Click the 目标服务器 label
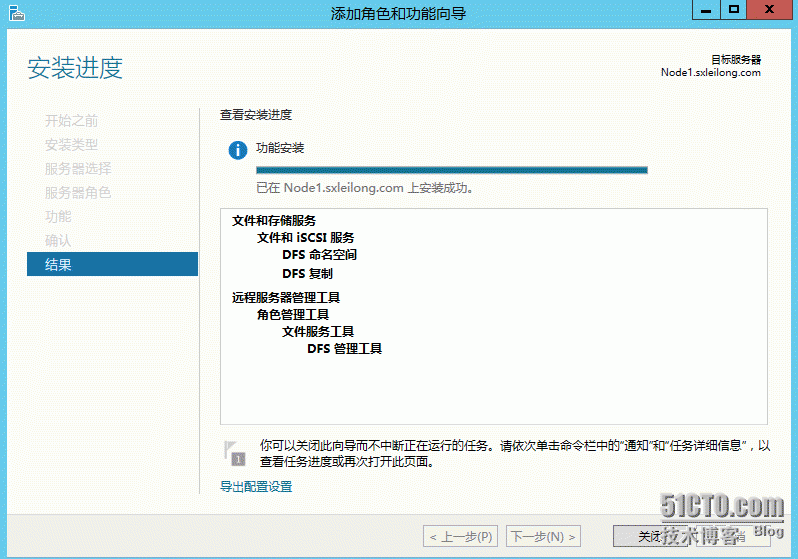Screen dimensions: 798x559 736,60
